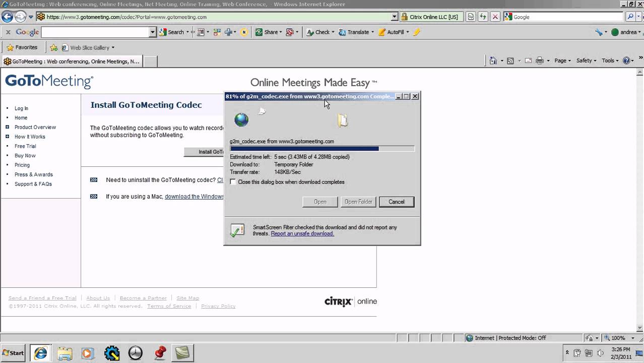Screen dimensions: 644x363
Task: Open the address bar URL dropdown
Action: 394,17
